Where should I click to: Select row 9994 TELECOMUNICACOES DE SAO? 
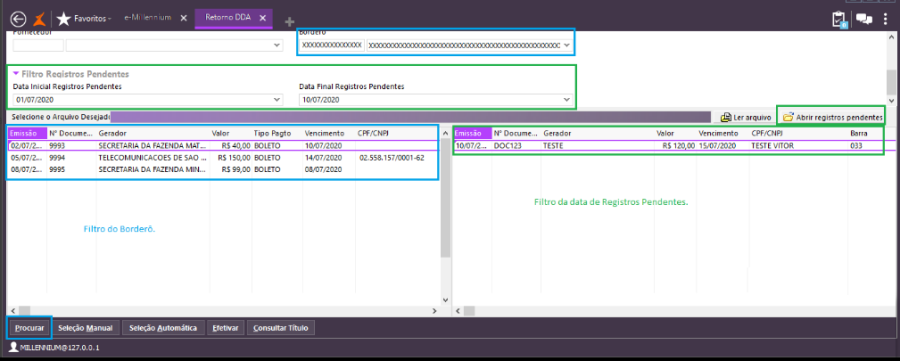(x=224, y=157)
